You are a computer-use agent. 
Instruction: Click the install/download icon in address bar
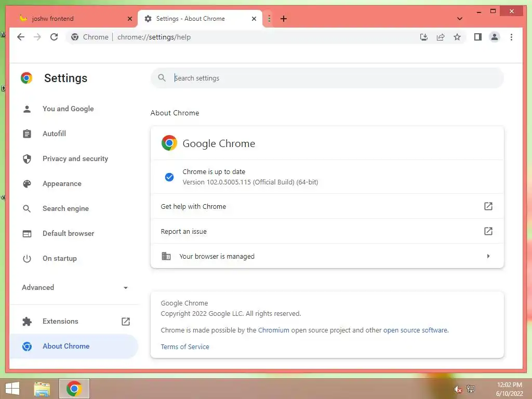point(424,37)
